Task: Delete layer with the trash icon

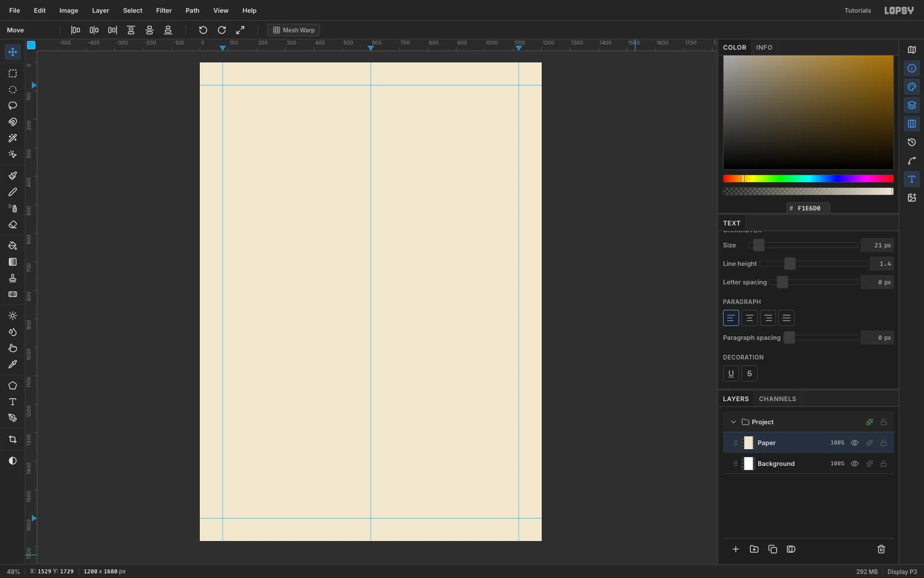Action: pyautogui.click(x=881, y=549)
